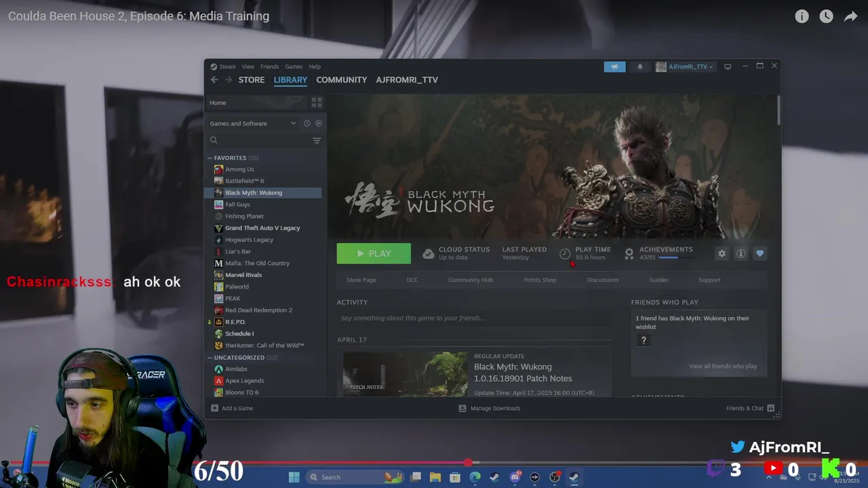Screen dimensions: 868x488
Task: Click the Steam page vertical scrollbar
Action: pyautogui.click(x=778, y=110)
